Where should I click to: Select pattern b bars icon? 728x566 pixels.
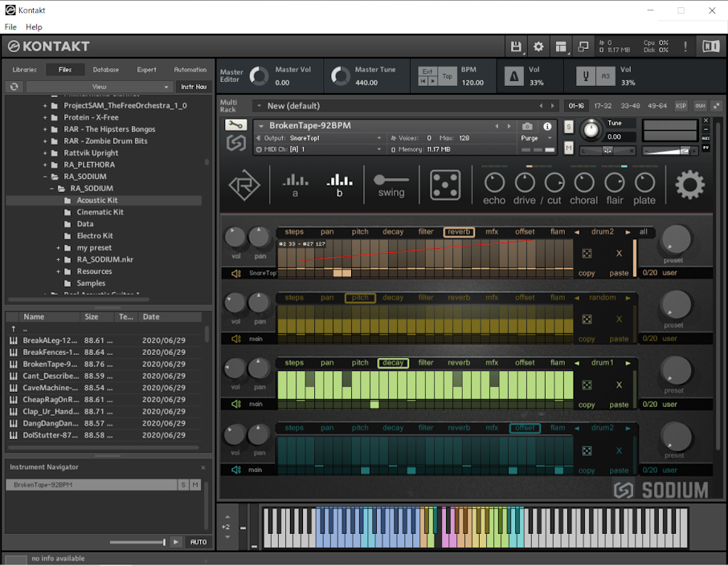click(339, 185)
